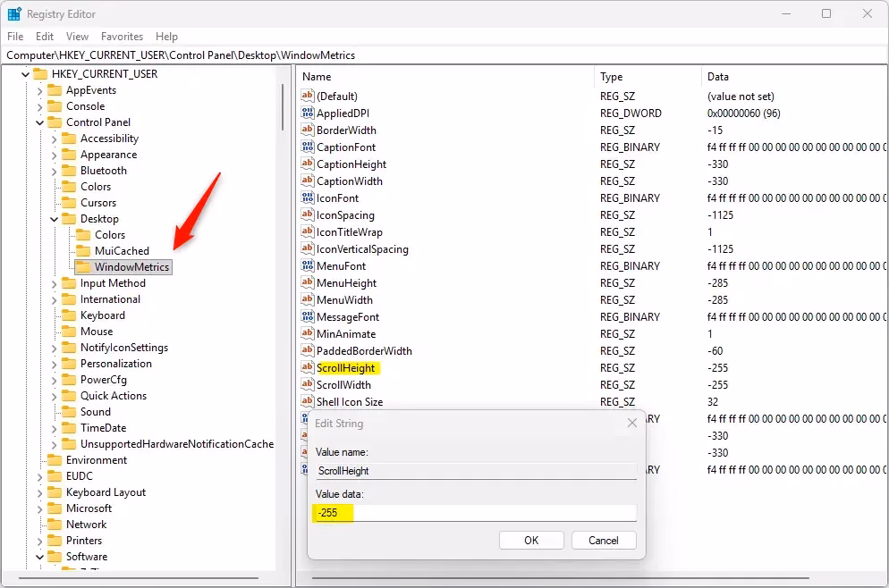The height and width of the screenshot is (588, 889).
Task: Click the binary icon next to MessageFont
Action: pos(309,316)
